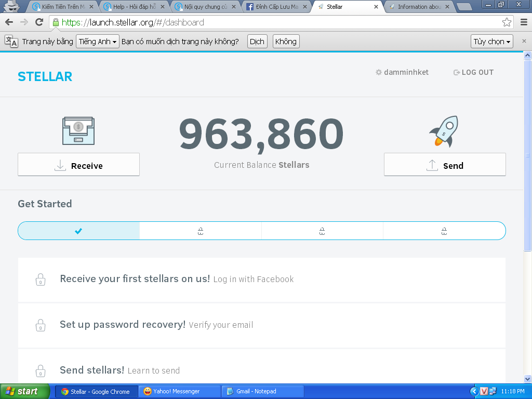Viewport: 532px width, 399px height.
Task: Click lock icon beside Receive your first stellars
Action: click(x=41, y=280)
